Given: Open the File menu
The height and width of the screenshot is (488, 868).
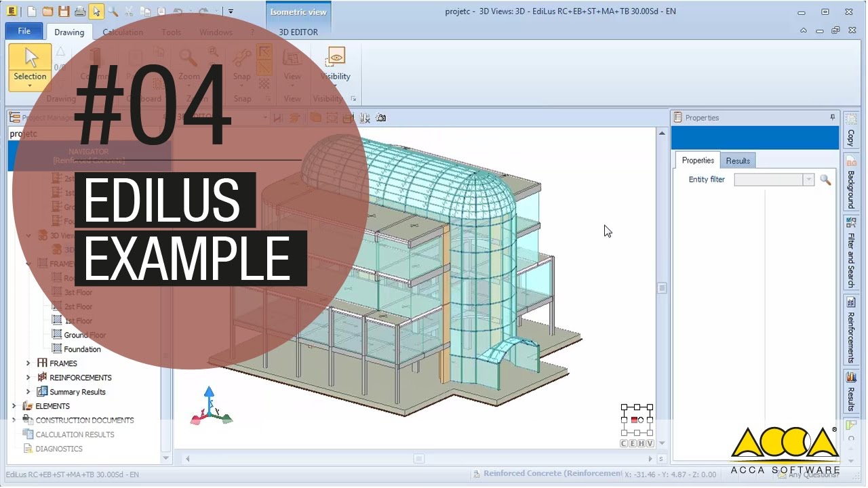Looking at the screenshot, I should coord(24,31).
